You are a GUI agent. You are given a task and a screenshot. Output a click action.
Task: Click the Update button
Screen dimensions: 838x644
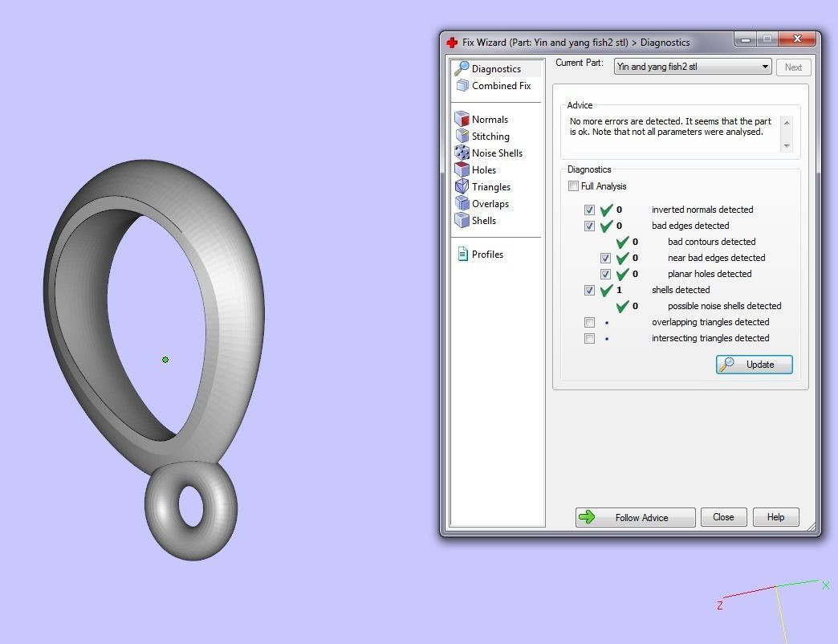pos(754,365)
